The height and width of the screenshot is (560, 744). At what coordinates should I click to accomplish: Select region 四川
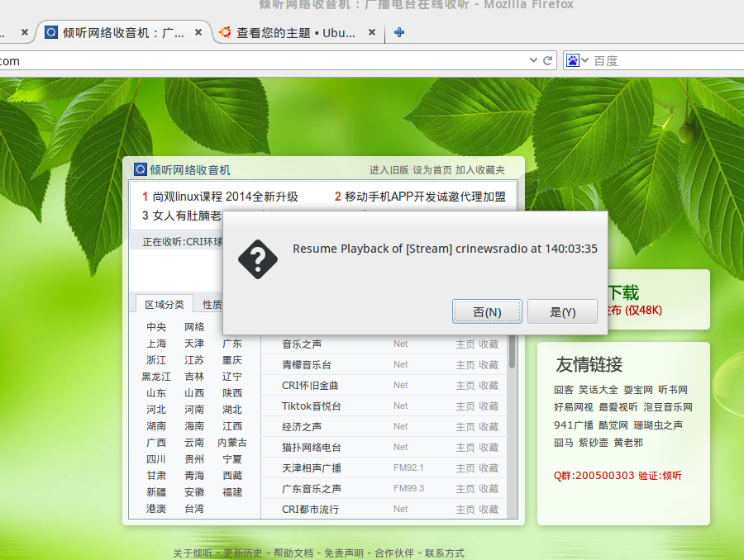(x=156, y=459)
